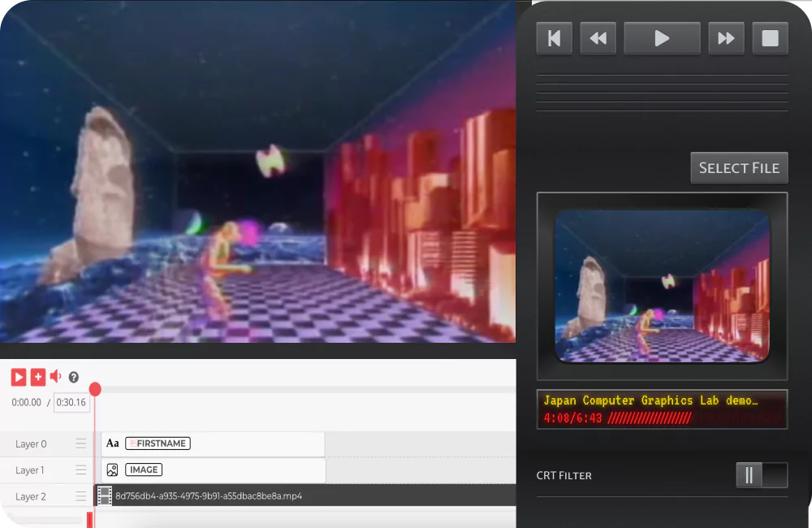This screenshot has width=812, height=528.
Task: Click the Aa text type icon
Action: tap(112, 443)
